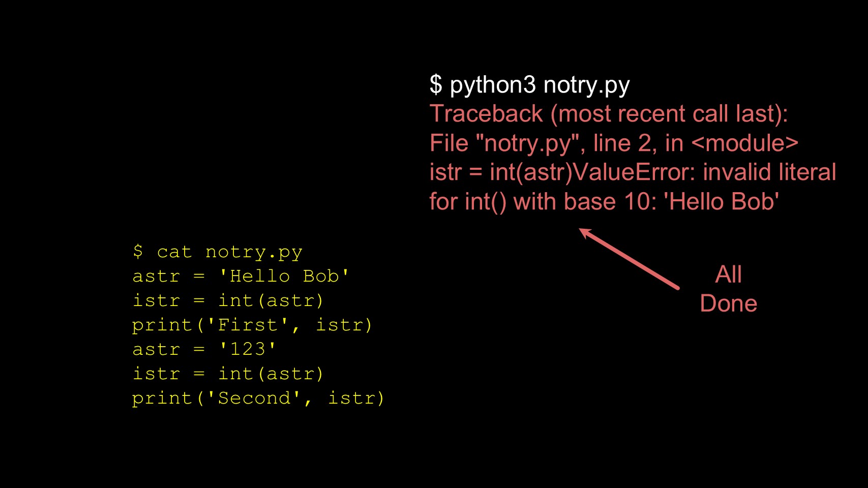This screenshot has width=868, height=488.
Task: Click the print('Second', istr) statement
Action: 258,398
